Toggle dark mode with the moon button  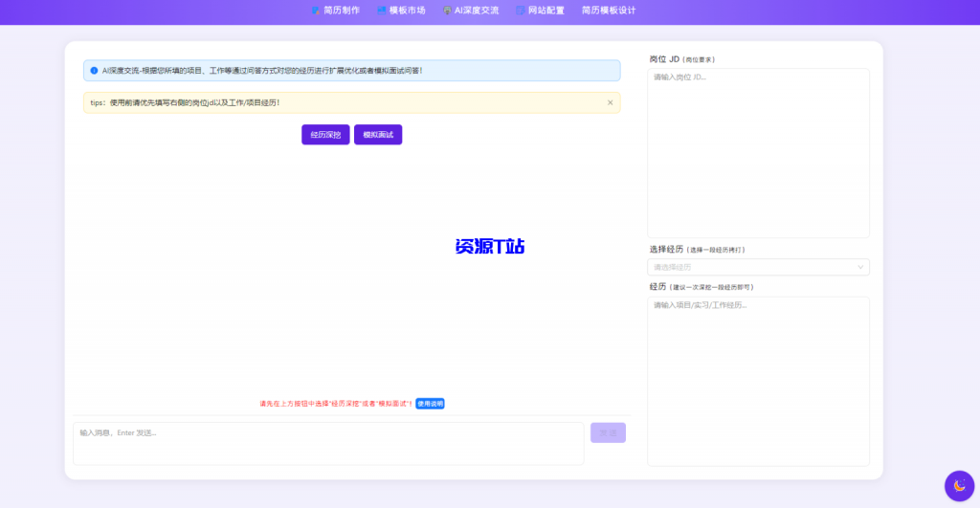tap(959, 485)
